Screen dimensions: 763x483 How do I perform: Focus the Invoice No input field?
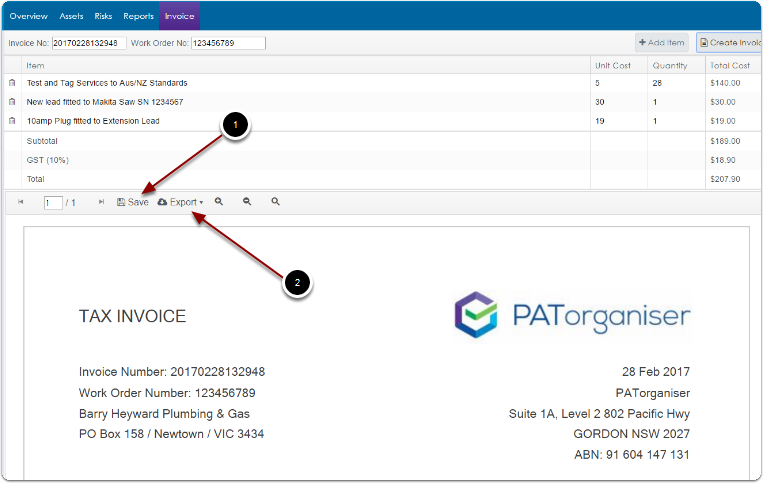[89, 43]
